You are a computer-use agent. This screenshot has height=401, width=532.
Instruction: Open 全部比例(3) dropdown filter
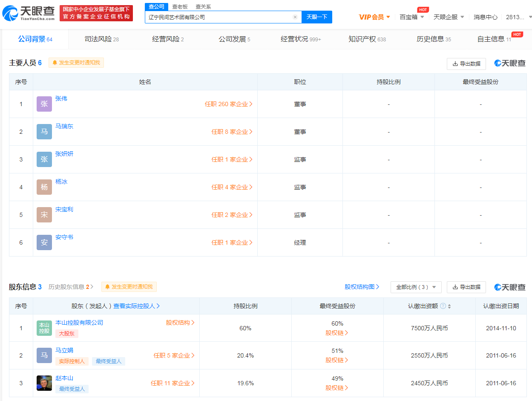pyautogui.click(x=416, y=287)
